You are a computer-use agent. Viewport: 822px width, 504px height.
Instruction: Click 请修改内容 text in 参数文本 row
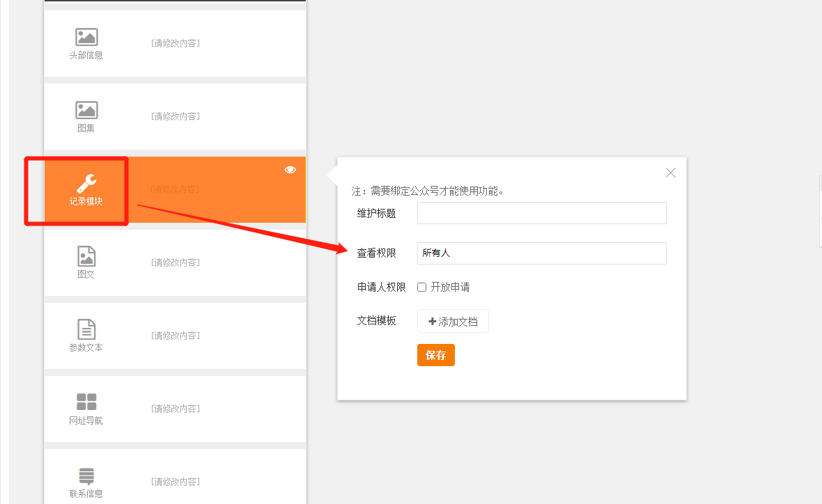tap(176, 336)
